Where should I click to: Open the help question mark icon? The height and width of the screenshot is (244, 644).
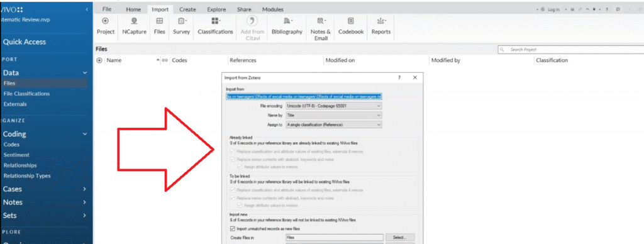(x=607, y=9)
